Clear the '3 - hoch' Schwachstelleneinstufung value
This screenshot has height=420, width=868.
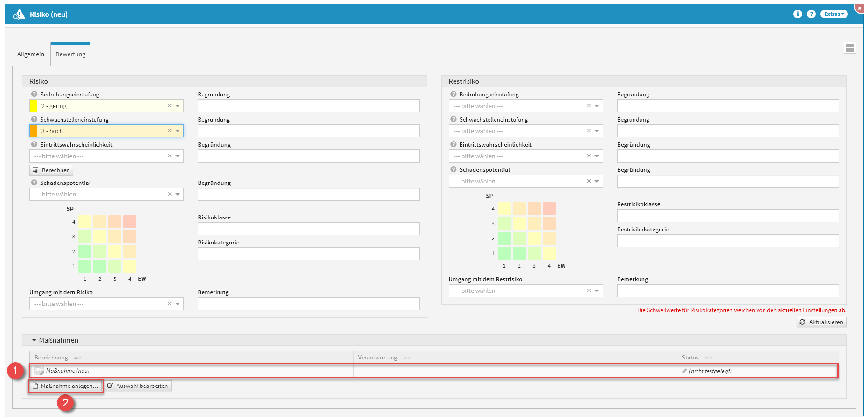(170, 131)
